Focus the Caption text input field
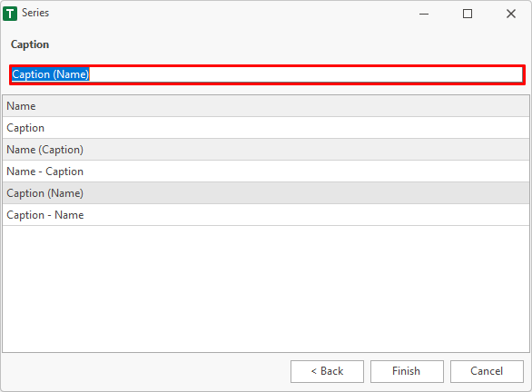 (267, 74)
